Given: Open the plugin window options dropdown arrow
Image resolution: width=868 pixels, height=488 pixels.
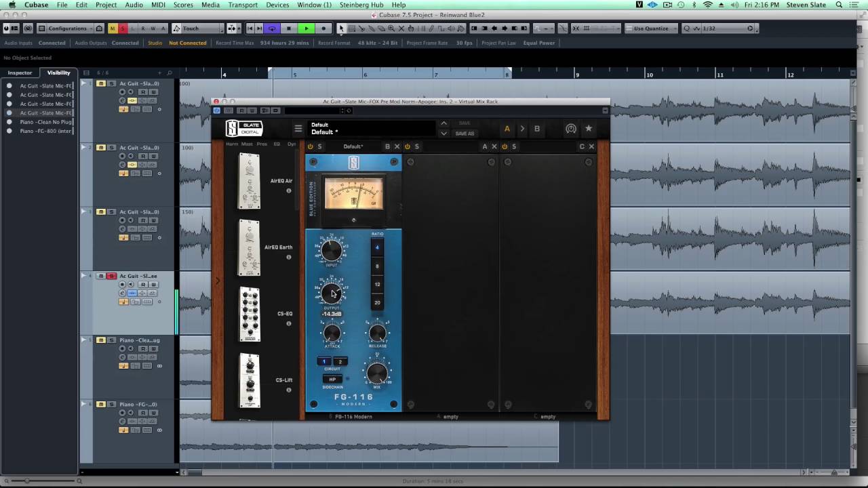Looking at the screenshot, I should (605, 110).
